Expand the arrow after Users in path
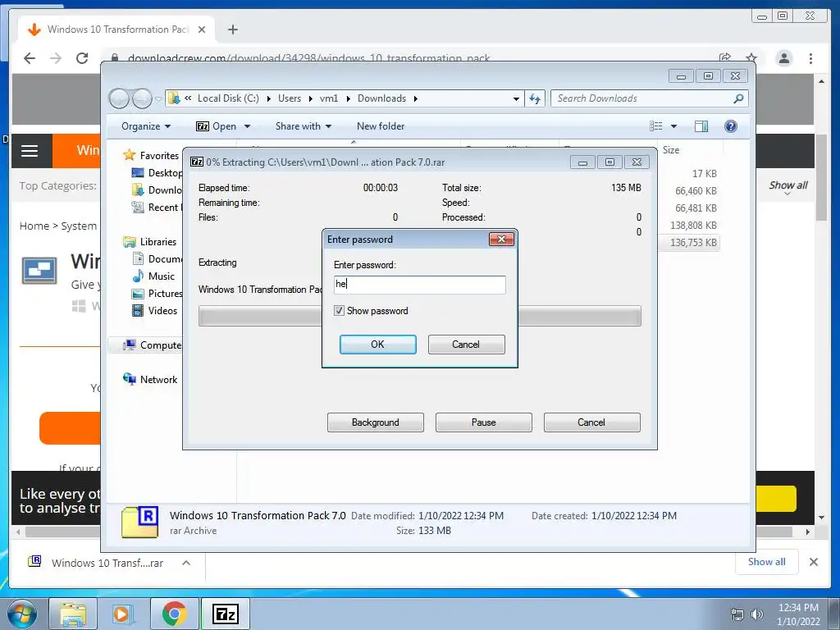840x630 pixels. 311,99
